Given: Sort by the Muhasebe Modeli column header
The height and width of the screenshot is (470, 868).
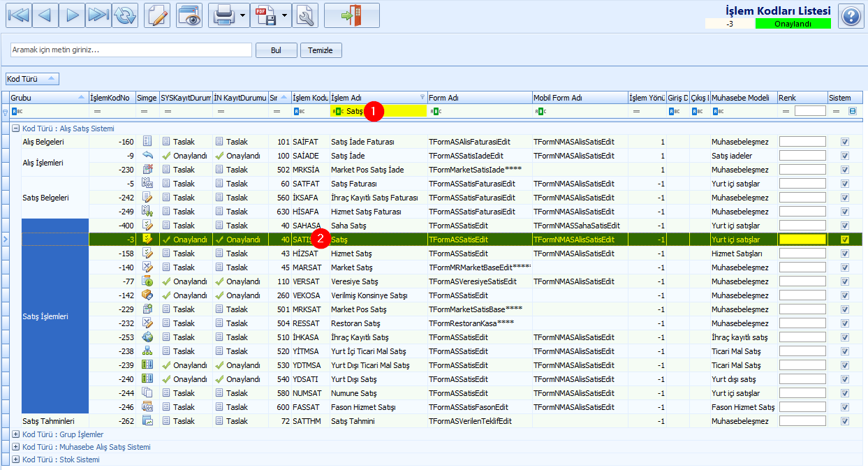Looking at the screenshot, I should point(744,98).
